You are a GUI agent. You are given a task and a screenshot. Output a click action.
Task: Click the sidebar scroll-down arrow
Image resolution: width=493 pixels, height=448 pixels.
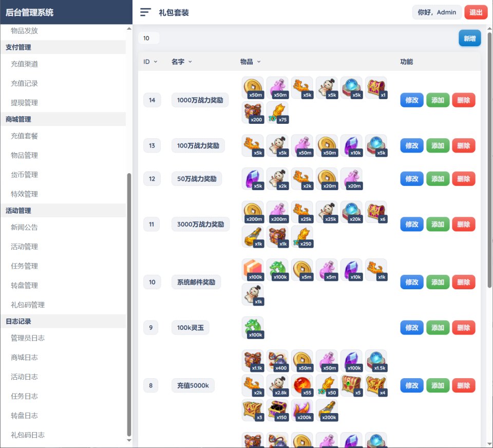pyautogui.click(x=129, y=440)
